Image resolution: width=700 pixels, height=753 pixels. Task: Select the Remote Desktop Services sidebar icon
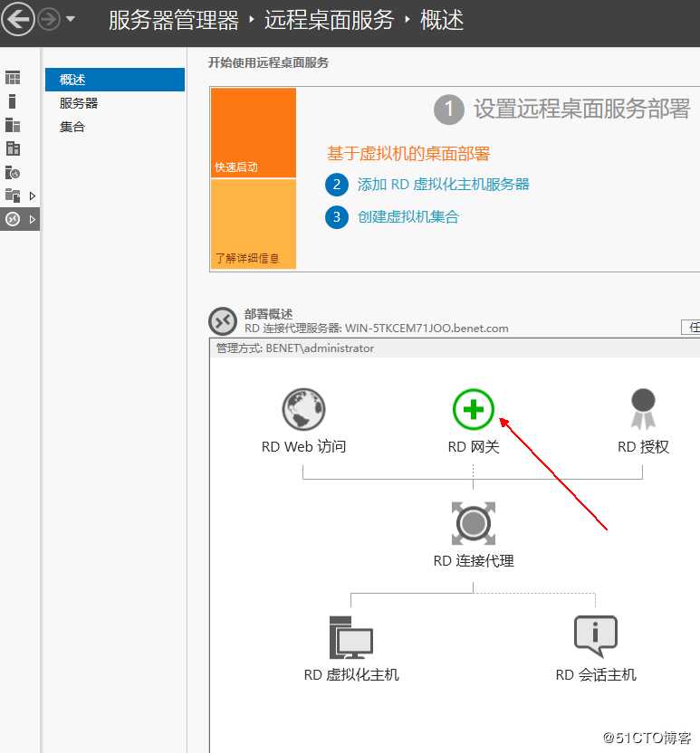[13, 219]
